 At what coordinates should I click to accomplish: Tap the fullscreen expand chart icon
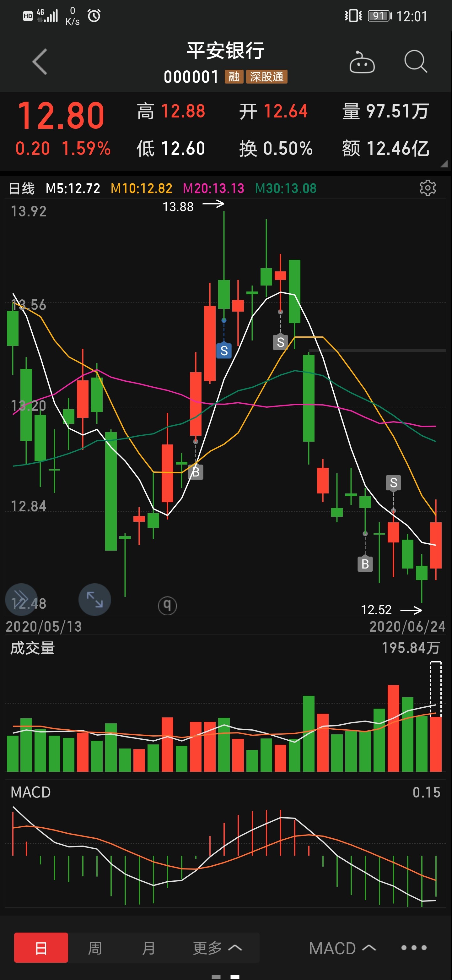[95, 600]
